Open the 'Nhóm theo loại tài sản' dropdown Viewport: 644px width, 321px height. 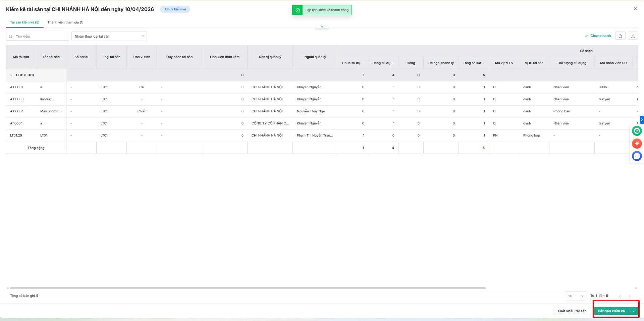coord(109,36)
